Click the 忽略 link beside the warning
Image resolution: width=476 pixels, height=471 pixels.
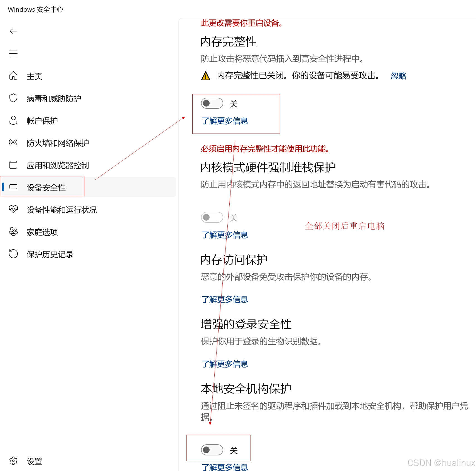tap(398, 76)
